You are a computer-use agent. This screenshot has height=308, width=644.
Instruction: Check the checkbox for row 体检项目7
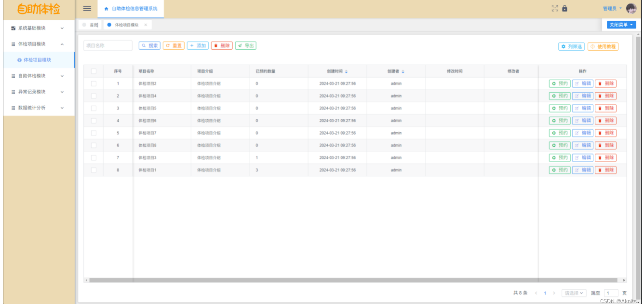[x=94, y=133]
